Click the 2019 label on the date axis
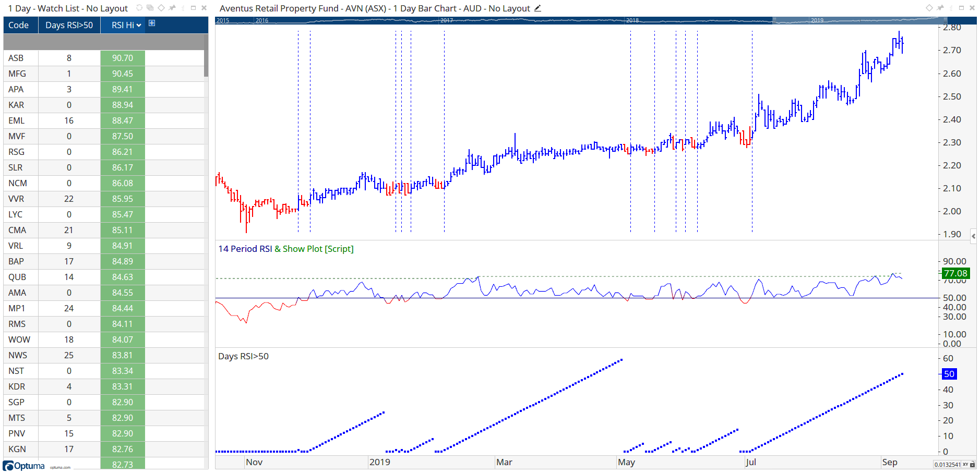 [x=380, y=462]
